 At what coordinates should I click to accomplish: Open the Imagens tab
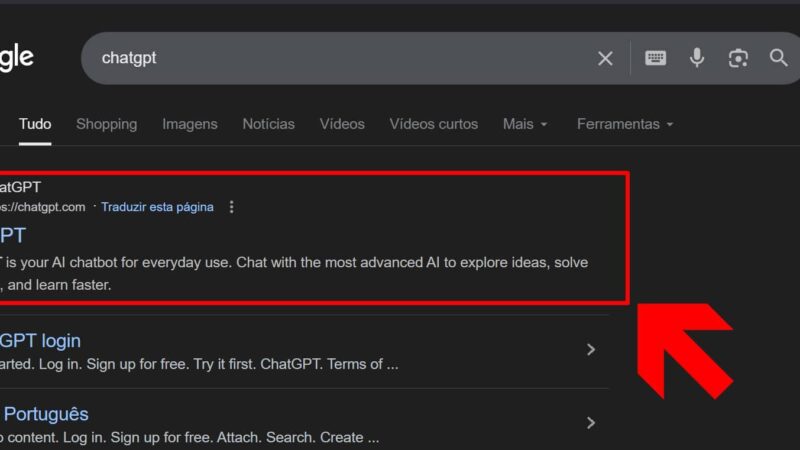pyautogui.click(x=190, y=124)
